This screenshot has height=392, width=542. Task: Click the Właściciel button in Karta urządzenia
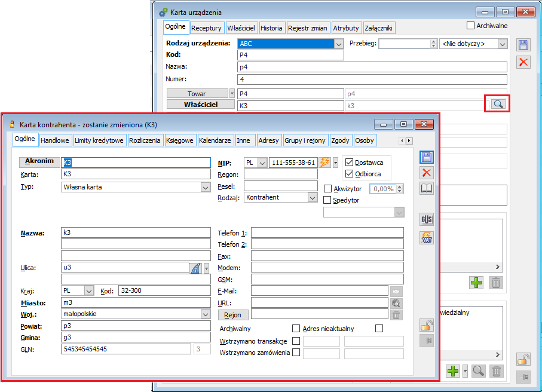point(200,105)
